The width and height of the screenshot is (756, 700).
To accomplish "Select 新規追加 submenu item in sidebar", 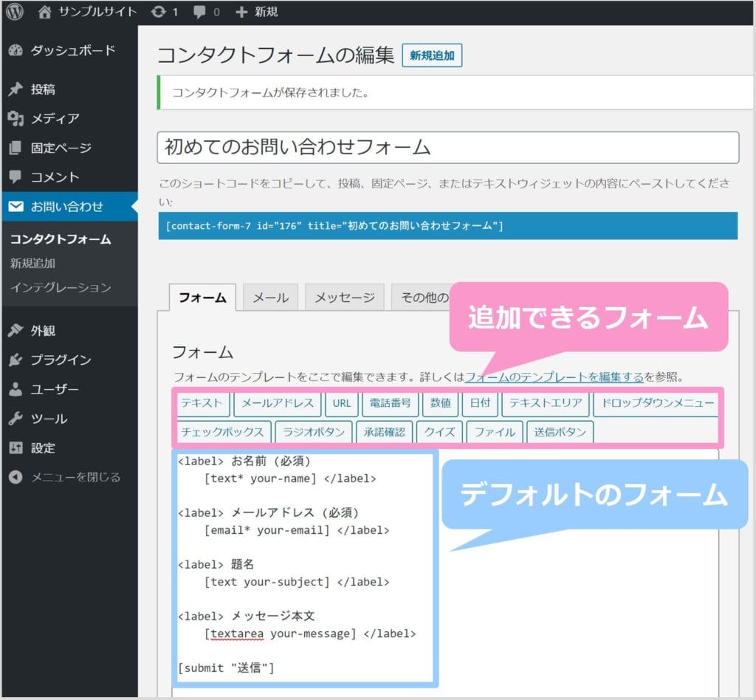I will [32, 263].
